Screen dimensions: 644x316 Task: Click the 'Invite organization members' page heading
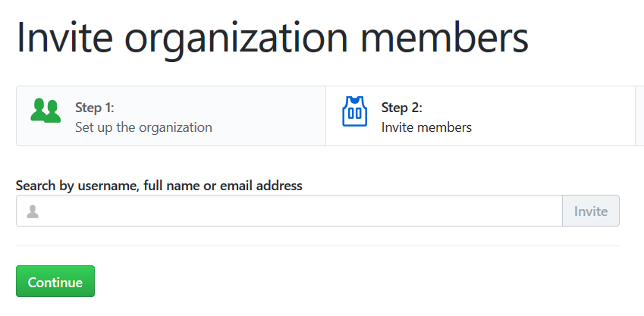tap(272, 36)
